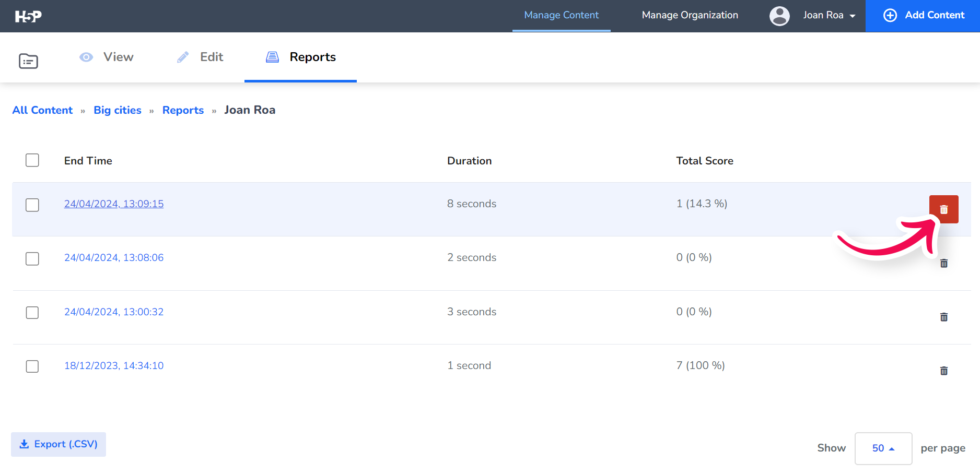Click plus icon in Add Content button
This screenshot has height=475, width=980.
pyautogui.click(x=890, y=15)
